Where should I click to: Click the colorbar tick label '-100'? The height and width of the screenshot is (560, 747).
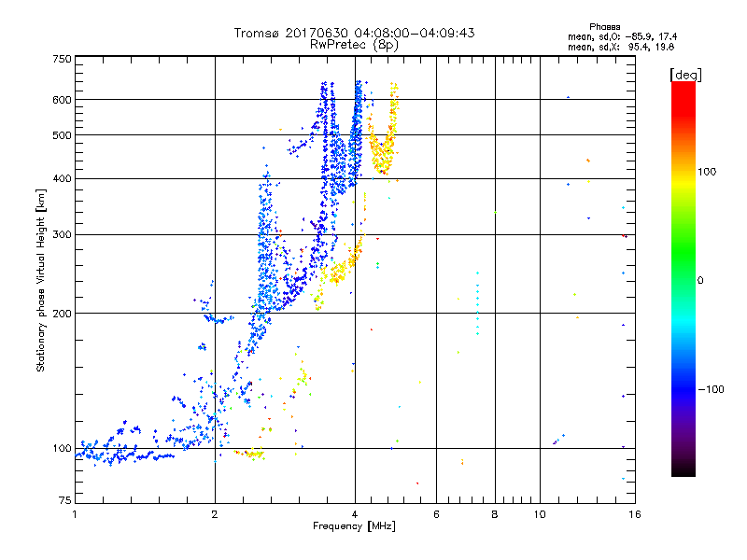coord(712,389)
